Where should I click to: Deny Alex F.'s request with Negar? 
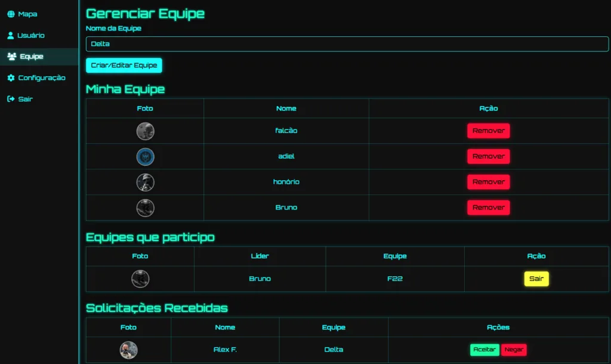(514, 350)
